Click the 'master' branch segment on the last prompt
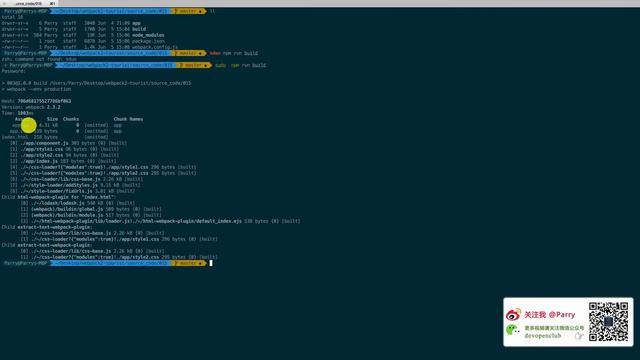 (x=188, y=263)
